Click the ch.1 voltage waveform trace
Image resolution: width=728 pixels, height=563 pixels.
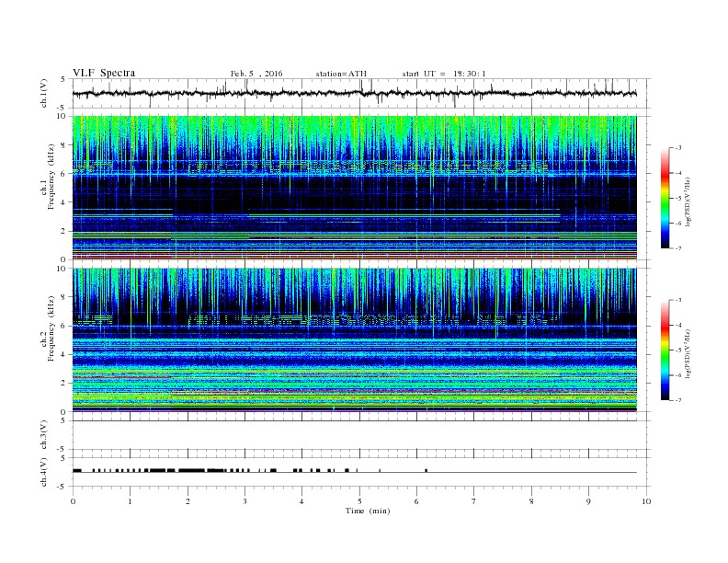click(x=355, y=93)
